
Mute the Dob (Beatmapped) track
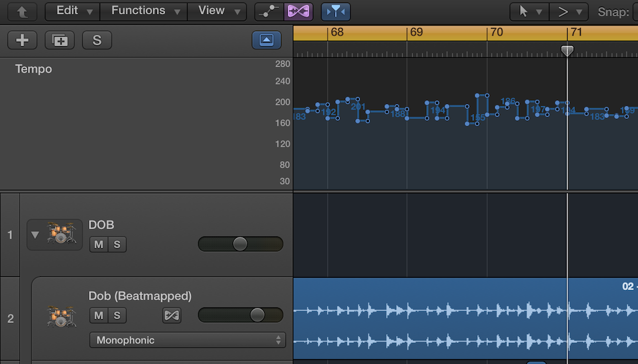click(98, 315)
